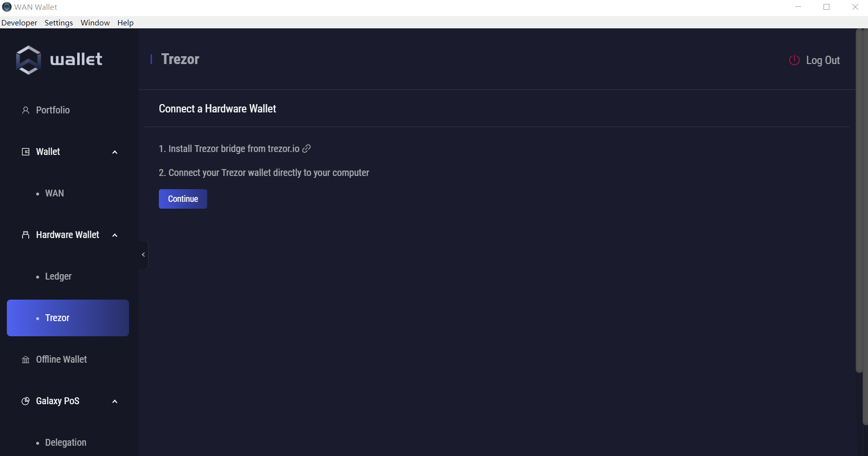
Task: Go to the Portfolio page
Action: pos(68,110)
